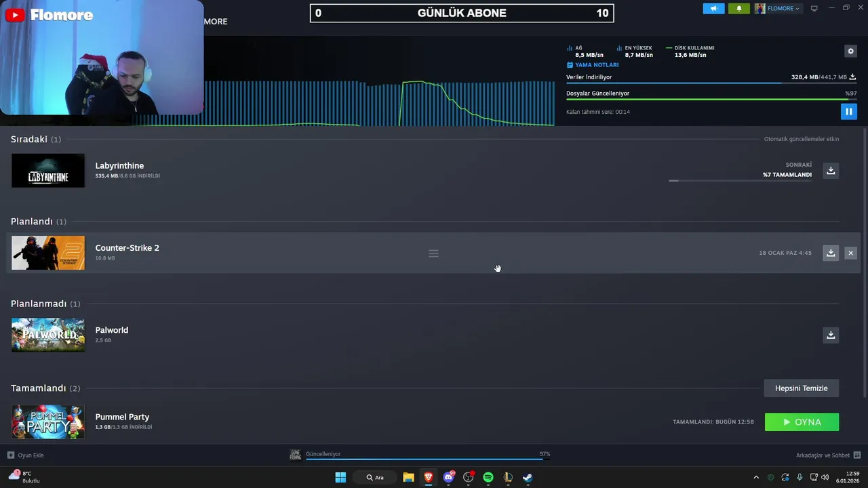Clear all completed with Hepsini Temizle

(x=802, y=388)
